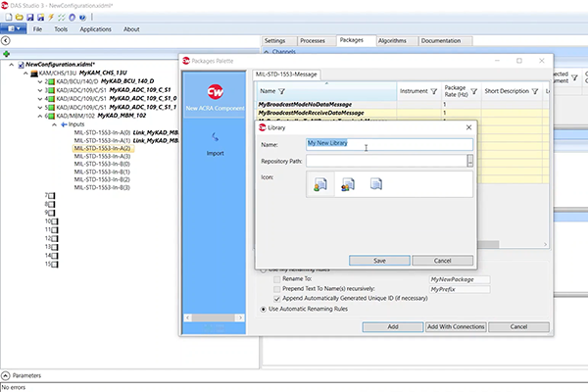Screen dimensions: 588x392
Task: Open the File menu
Action: [x=37, y=28]
